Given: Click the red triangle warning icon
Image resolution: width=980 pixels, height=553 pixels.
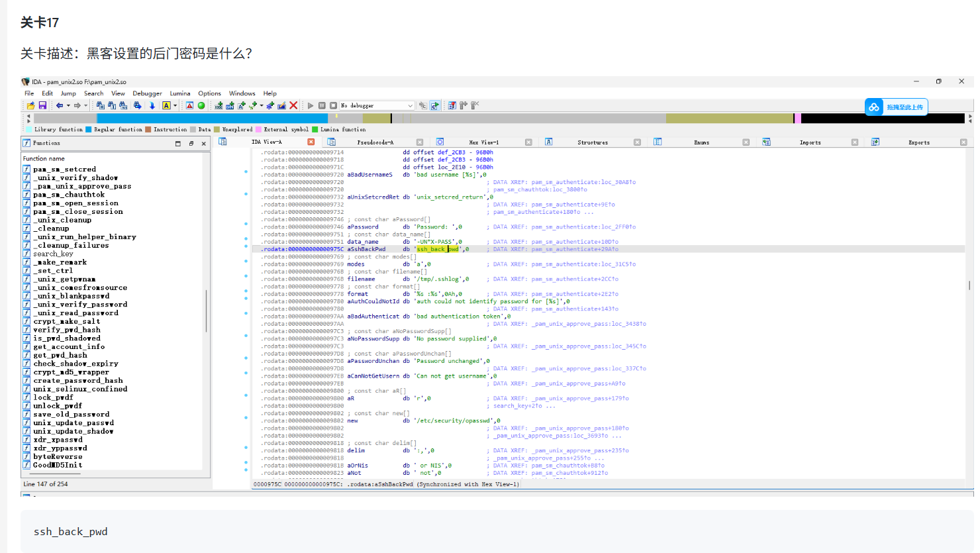Looking at the screenshot, I should [189, 105].
